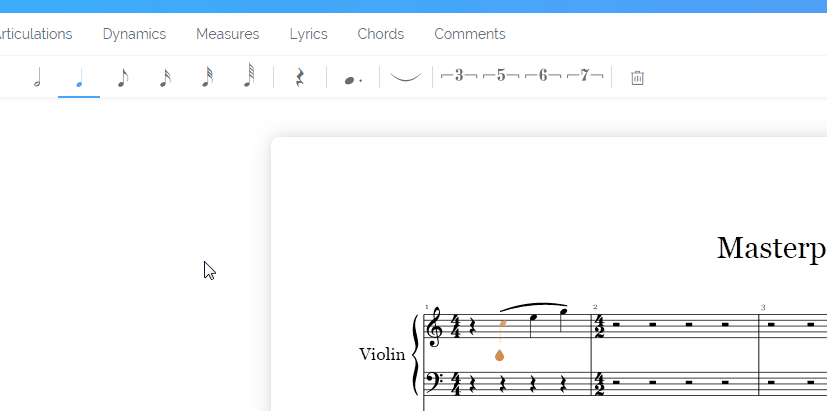Create a sextuplet with the 6 tuplet

(x=543, y=76)
